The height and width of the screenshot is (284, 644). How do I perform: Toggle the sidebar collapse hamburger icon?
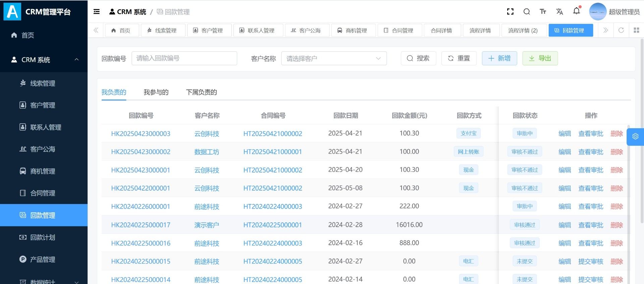[97, 12]
